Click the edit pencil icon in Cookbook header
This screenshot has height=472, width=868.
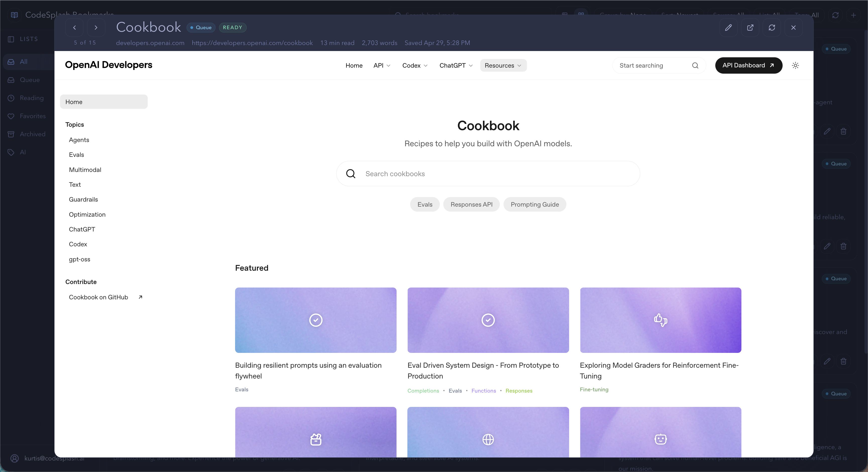pos(729,28)
